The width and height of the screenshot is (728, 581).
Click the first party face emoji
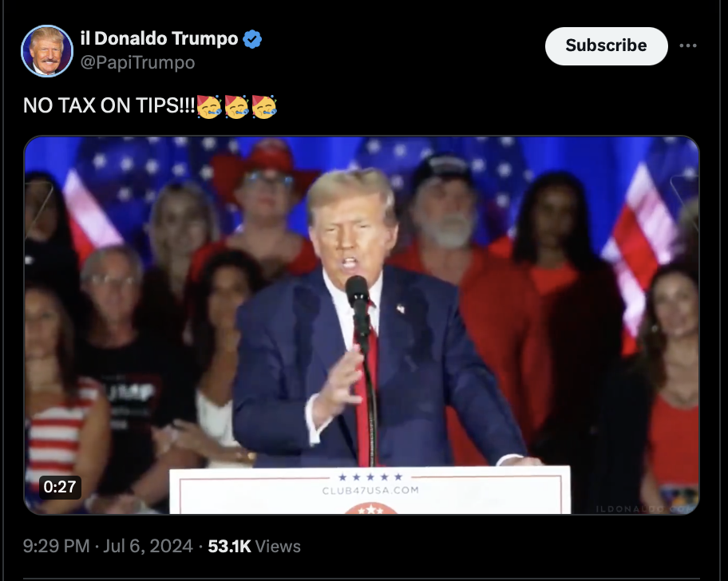click(x=209, y=106)
